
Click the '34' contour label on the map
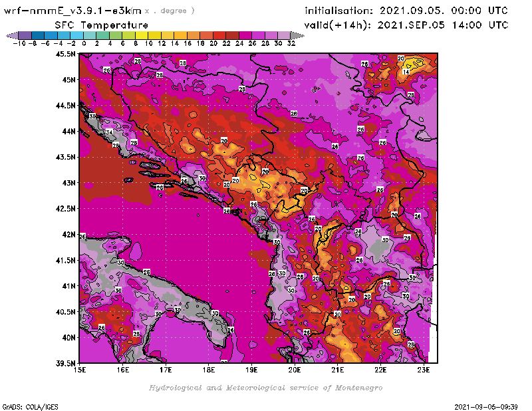[x=109, y=132]
